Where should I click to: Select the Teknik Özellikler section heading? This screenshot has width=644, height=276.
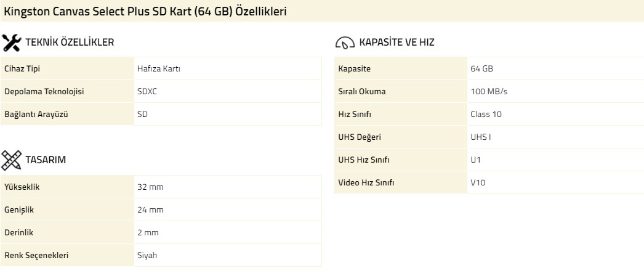[70, 43]
